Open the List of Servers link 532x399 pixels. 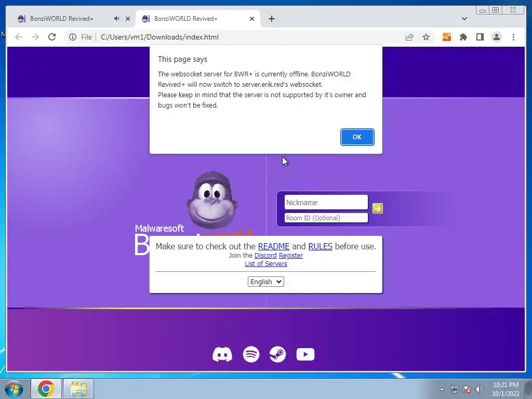[265, 264]
